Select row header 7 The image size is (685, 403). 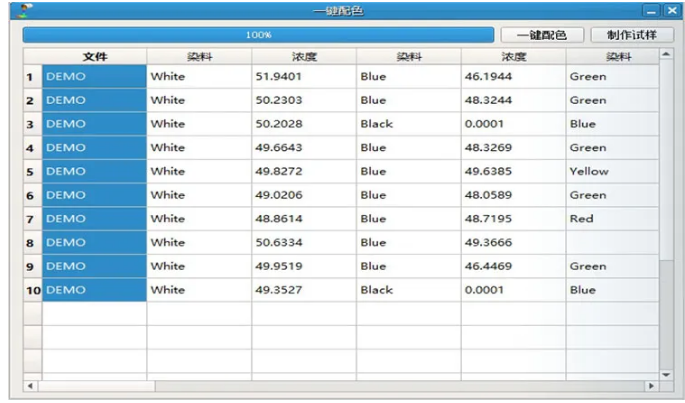pos(33,219)
